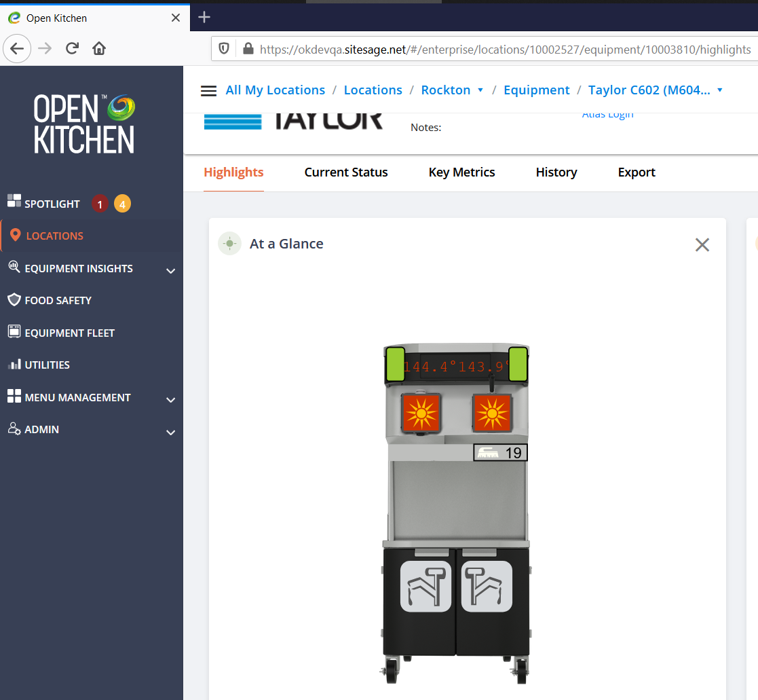Screen dimensions: 758x700
Task: Click the left orange sun heat icon
Action: point(421,413)
